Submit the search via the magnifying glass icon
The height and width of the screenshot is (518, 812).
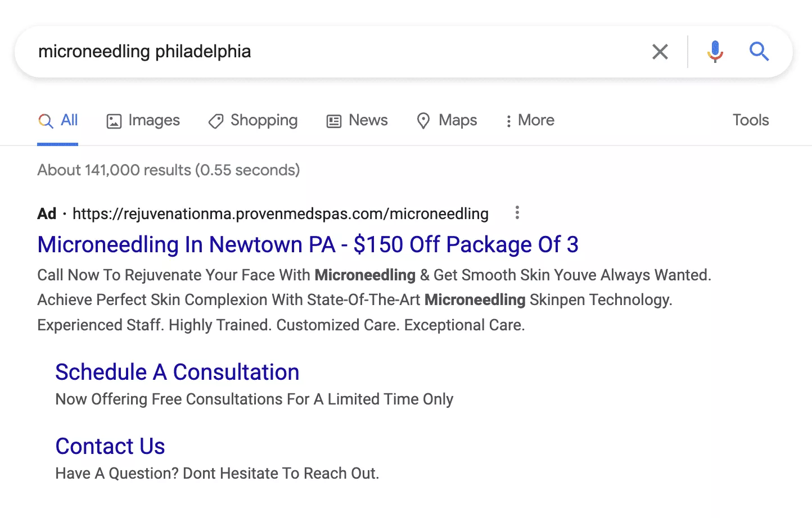759,51
